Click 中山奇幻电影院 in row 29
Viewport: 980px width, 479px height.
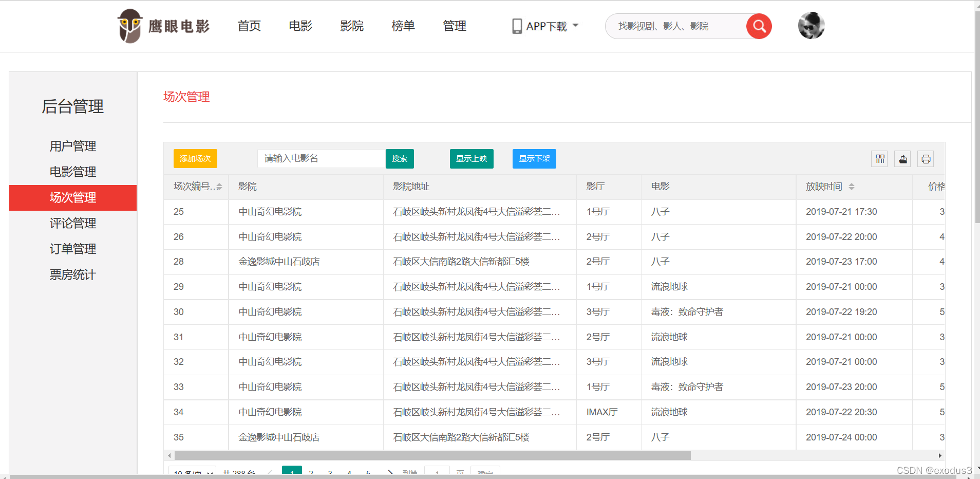[x=270, y=287]
